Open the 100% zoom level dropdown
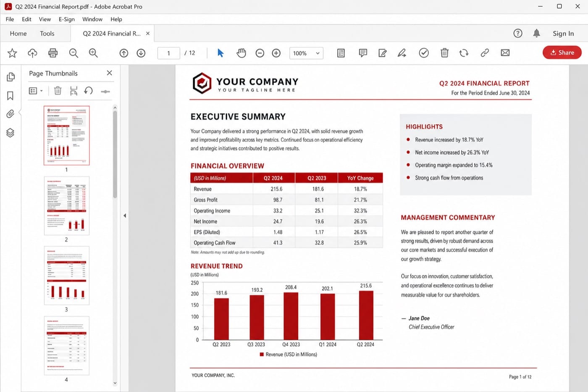 (x=306, y=53)
